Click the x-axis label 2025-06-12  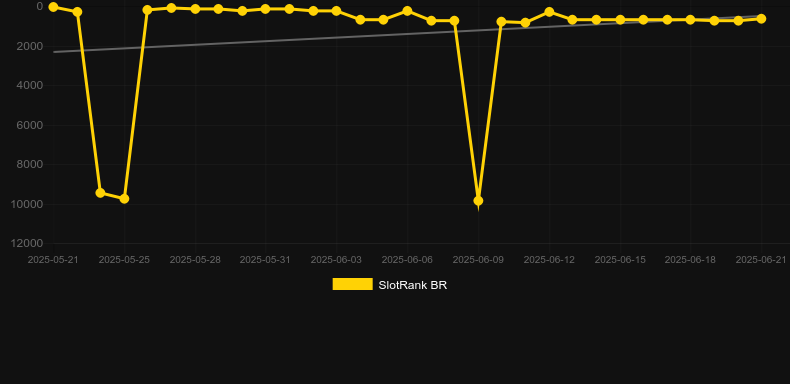click(x=549, y=260)
